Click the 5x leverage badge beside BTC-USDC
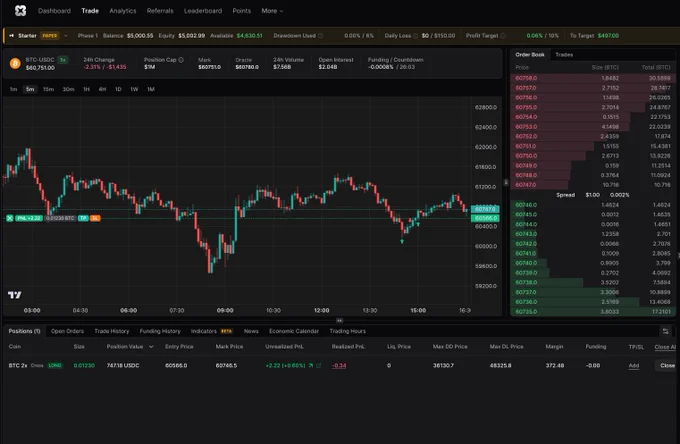 (63, 60)
